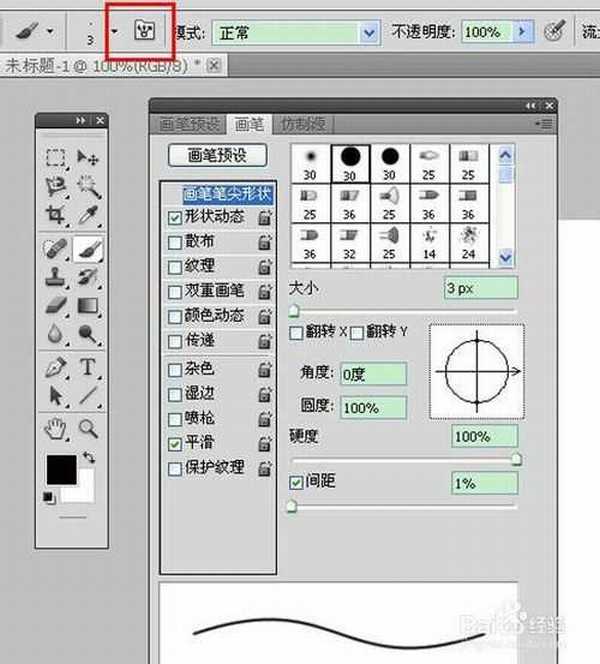Enable 双重画笔 checkbox

[x=174, y=292]
